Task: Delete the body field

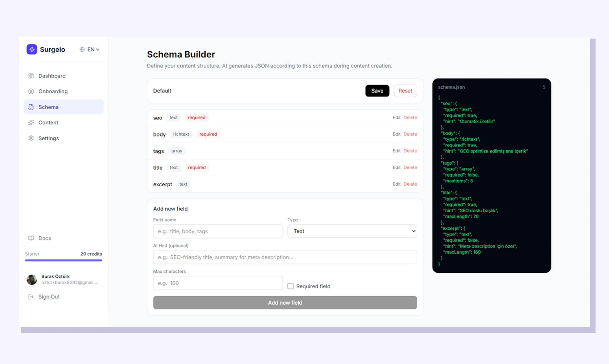Action: [x=410, y=134]
